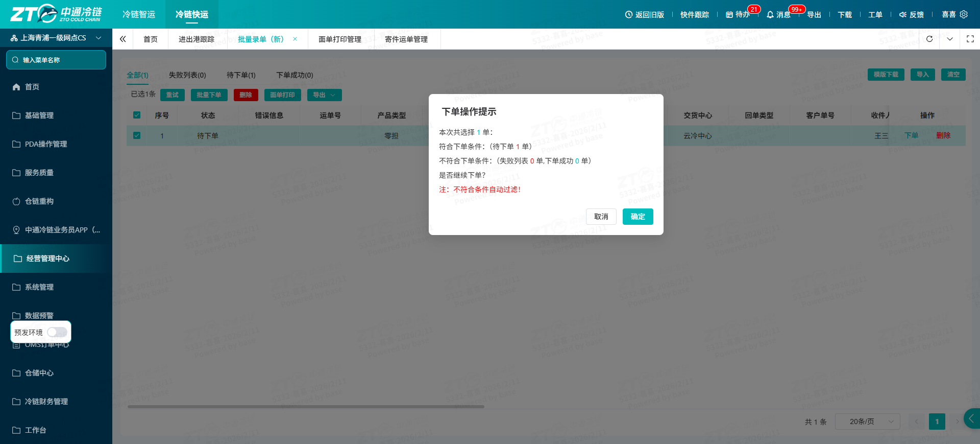The height and width of the screenshot is (444, 980).
Task: Click the 输入菜单名称 search field
Action: 56,60
